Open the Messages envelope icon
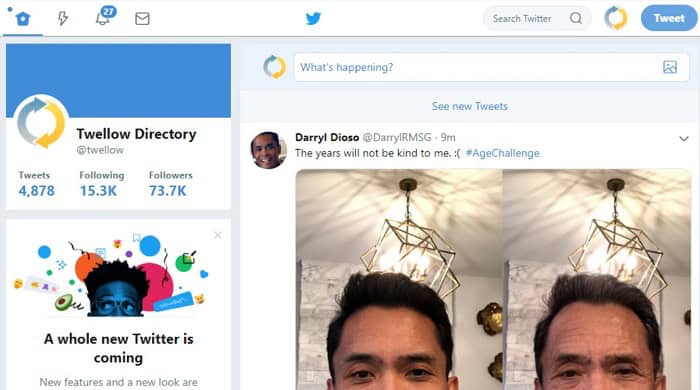Screen dimensions: 700x390 pyautogui.click(x=142, y=19)
